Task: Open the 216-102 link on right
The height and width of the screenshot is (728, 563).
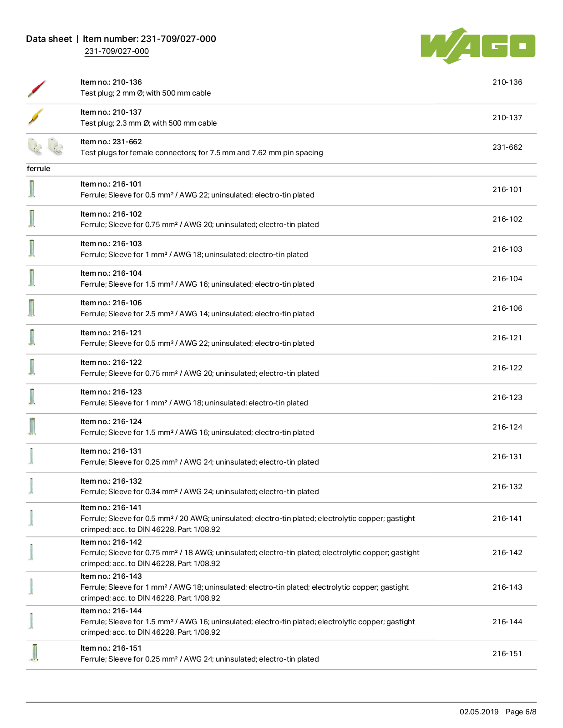Action: point(507,219)
